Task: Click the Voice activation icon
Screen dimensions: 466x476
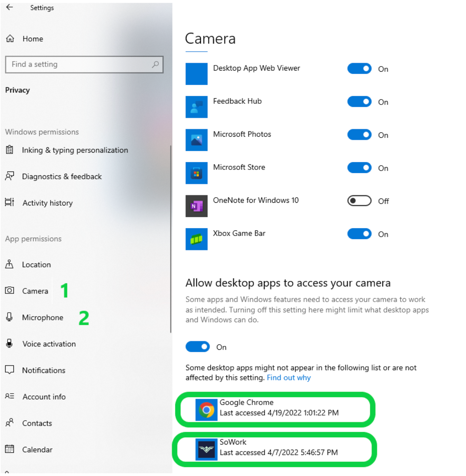Action: 10,344
